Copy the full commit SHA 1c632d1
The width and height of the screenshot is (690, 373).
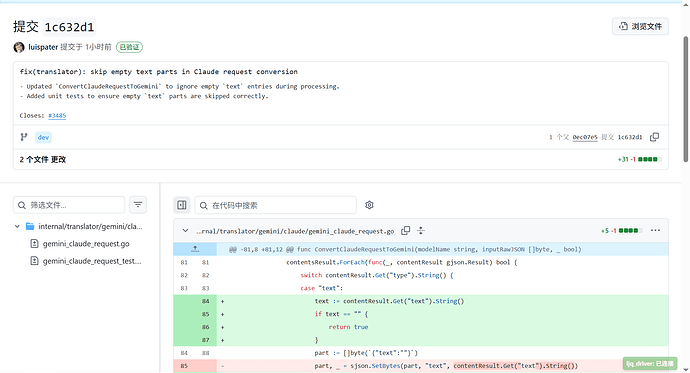coord(654,137)
